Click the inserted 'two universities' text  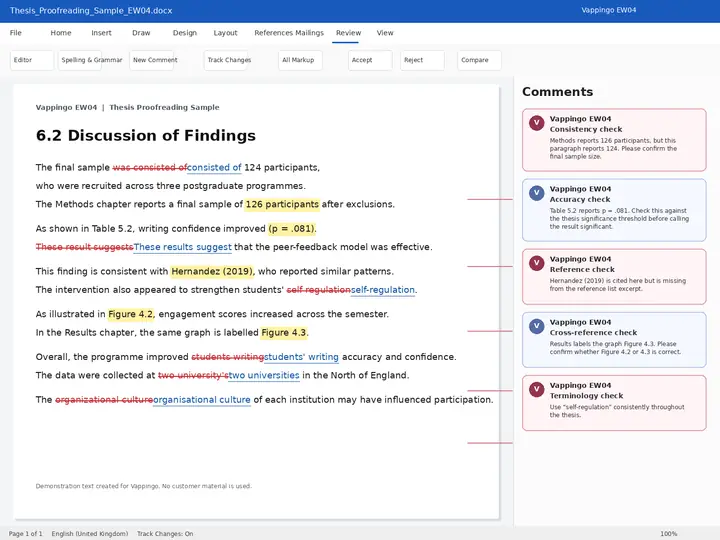pyautogui.click(x=264, y=375)
